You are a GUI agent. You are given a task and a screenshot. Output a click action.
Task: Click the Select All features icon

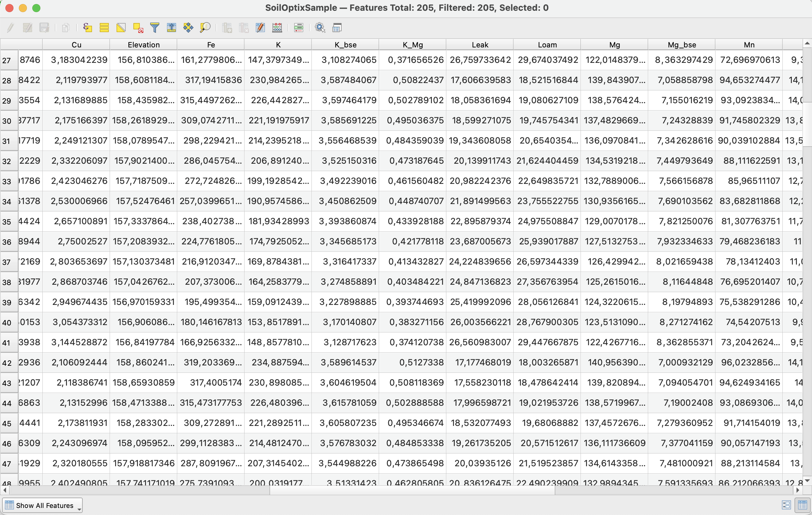(104, 28)
